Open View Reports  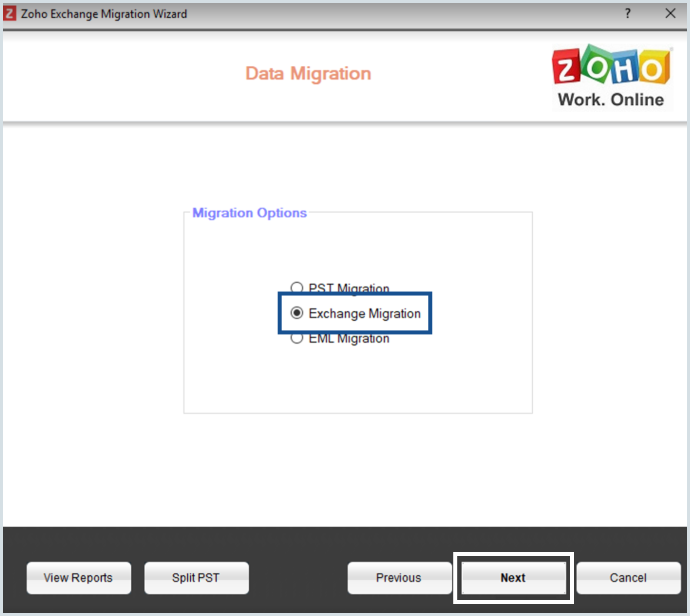(x=78, y=578)
